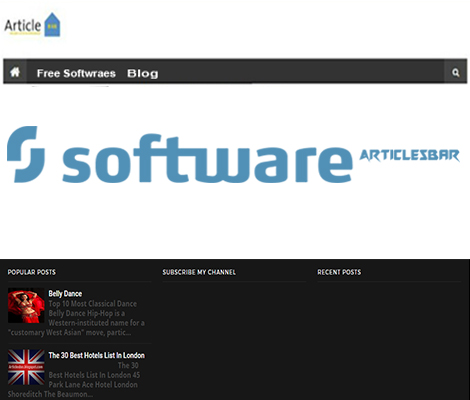Open The 30 Best Hotels List In London
This screenshot has height=400, width=470.
[x=97, y=355]
